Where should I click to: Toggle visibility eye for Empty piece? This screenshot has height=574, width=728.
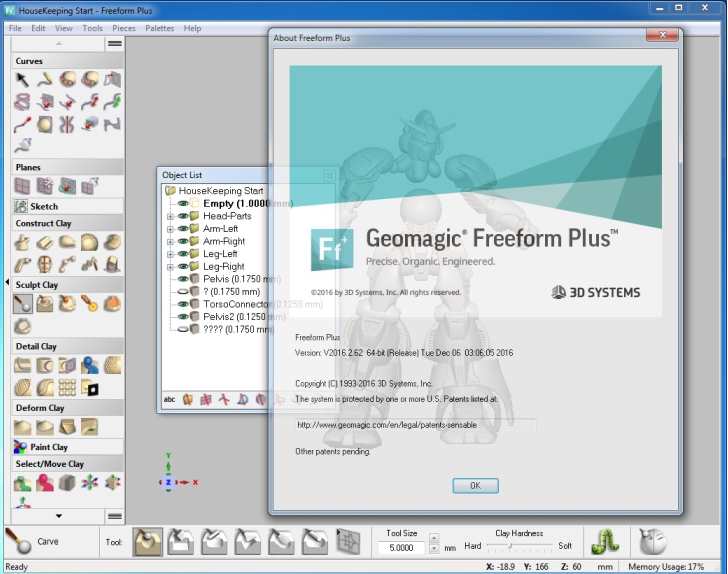(183, 203)
